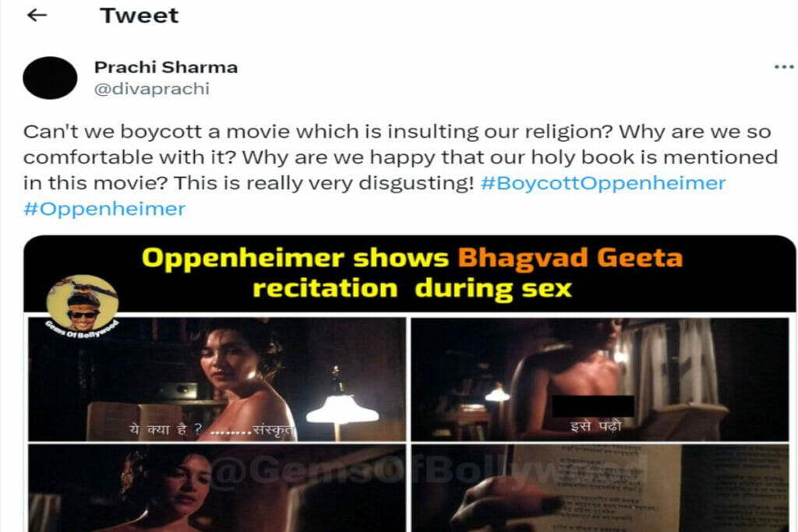Visit the @divaprachi handle
Screen dimensions: 798x532
[152, 89]
